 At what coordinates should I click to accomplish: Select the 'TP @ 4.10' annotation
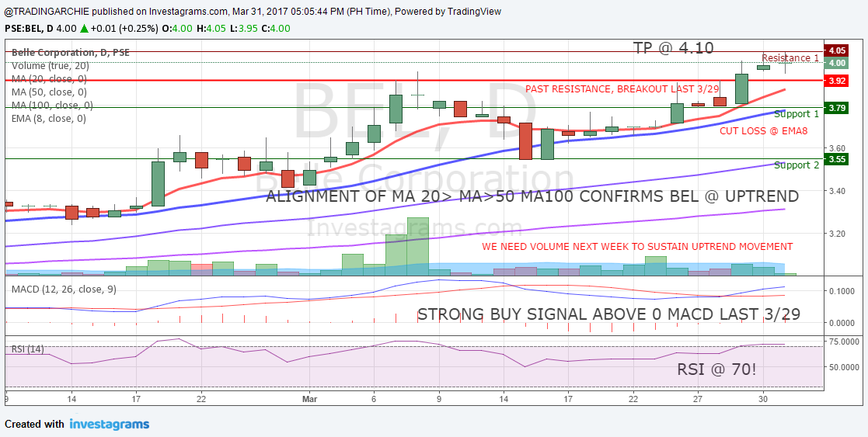(673, 47)
